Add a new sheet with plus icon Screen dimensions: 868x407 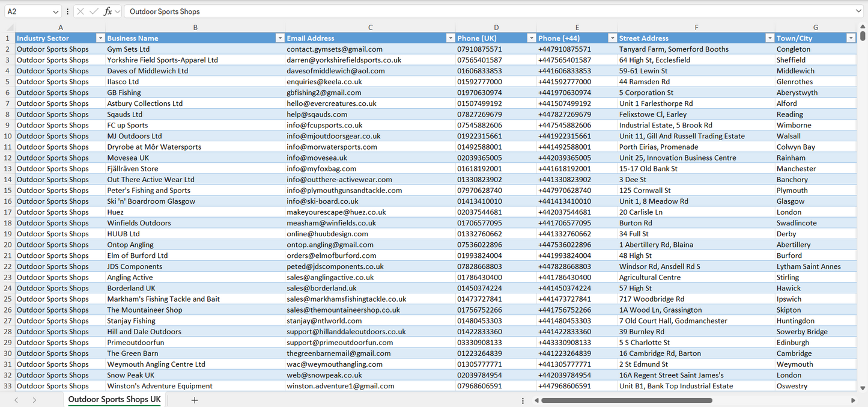(x=195, y=400)
